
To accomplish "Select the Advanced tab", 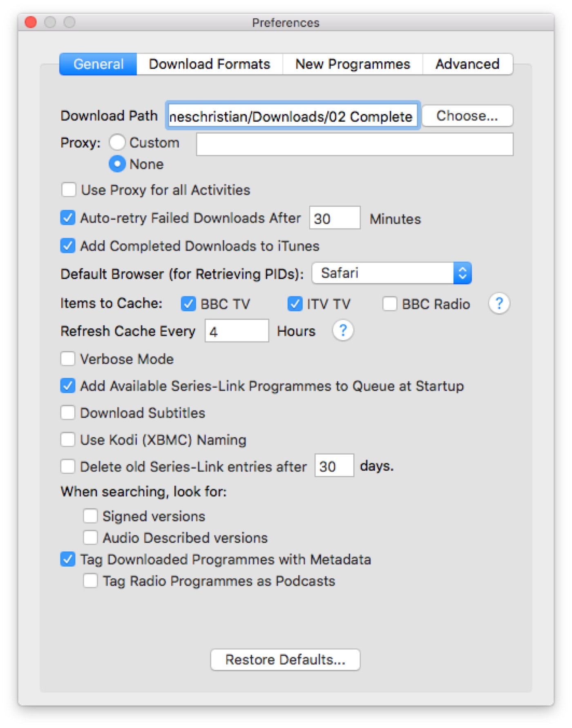I will (x=467, y=64).
